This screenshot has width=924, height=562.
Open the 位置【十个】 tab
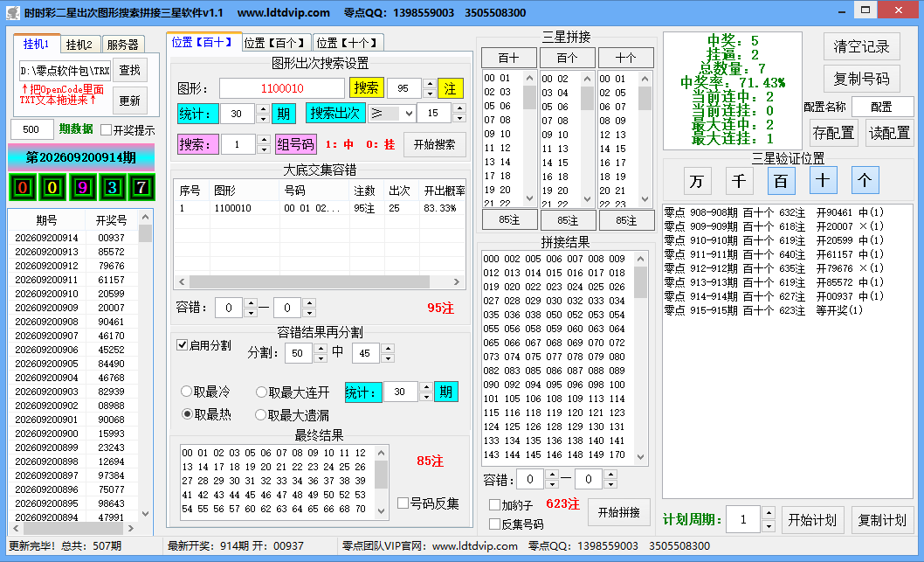tap(348, 43)
